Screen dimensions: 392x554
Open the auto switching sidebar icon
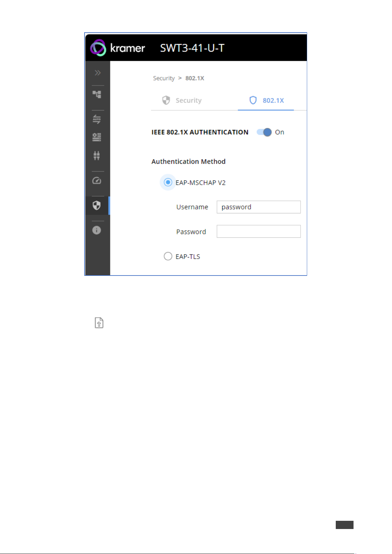coord(97,119)
